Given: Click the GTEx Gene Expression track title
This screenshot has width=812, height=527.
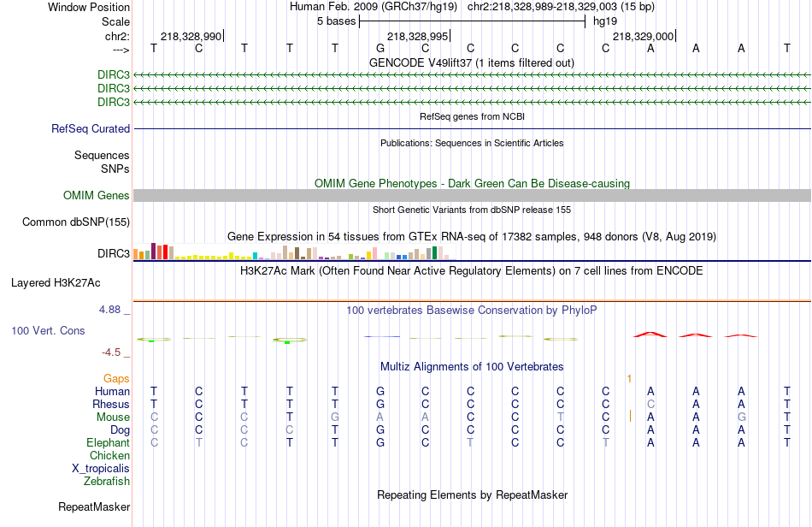Looking at the screenshot, I should (472, 237).
